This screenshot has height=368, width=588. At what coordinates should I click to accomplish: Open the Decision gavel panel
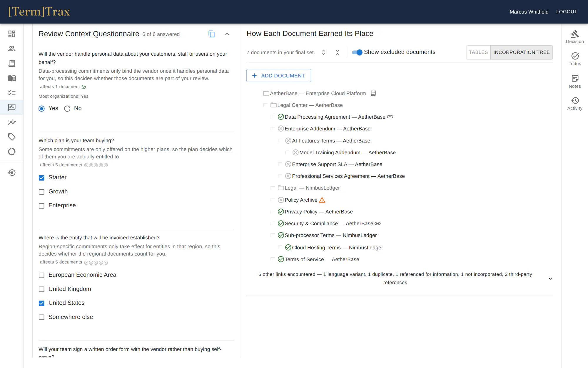pos(575,37)
